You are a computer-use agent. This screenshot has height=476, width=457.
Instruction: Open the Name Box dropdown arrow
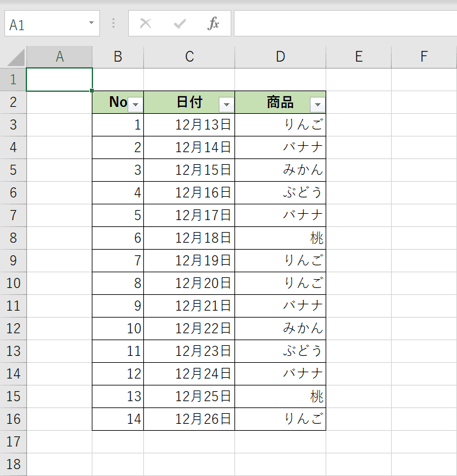[91, 23]
